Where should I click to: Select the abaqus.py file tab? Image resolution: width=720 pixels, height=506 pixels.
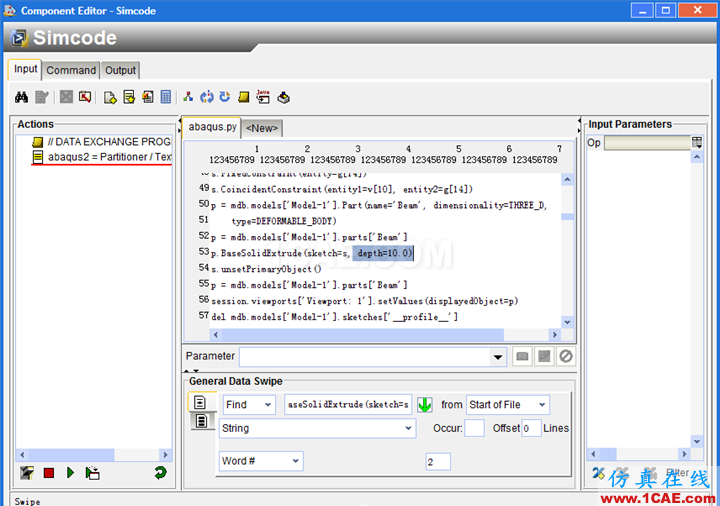[213, 127]
